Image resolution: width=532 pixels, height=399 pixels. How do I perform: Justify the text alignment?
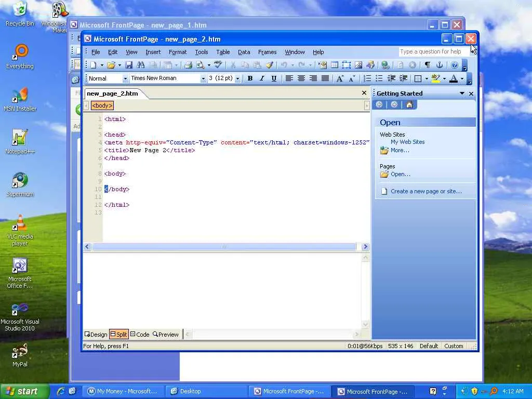pyautogui.click(x=325, y=78)
